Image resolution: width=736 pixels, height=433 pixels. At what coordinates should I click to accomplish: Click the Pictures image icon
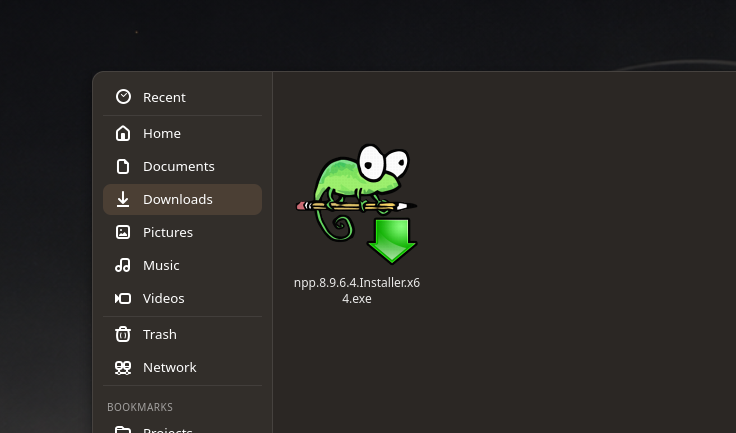pyautogui.click(x=123, y=232)
